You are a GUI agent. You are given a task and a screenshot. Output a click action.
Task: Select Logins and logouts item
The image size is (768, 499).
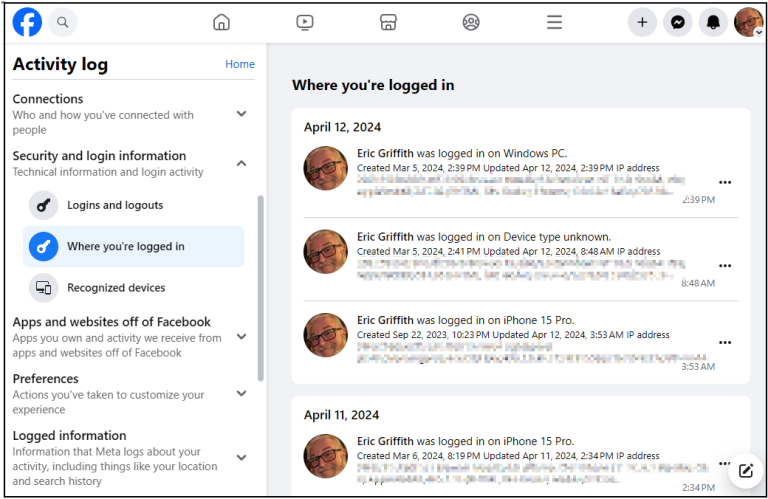tap(114, 205)
